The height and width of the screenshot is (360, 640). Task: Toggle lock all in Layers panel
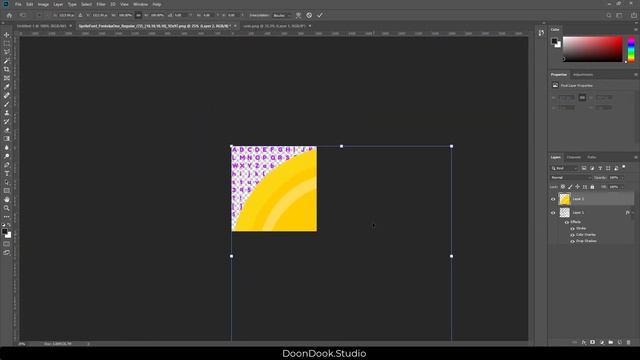pyautogui.click(x=592, y=187)
